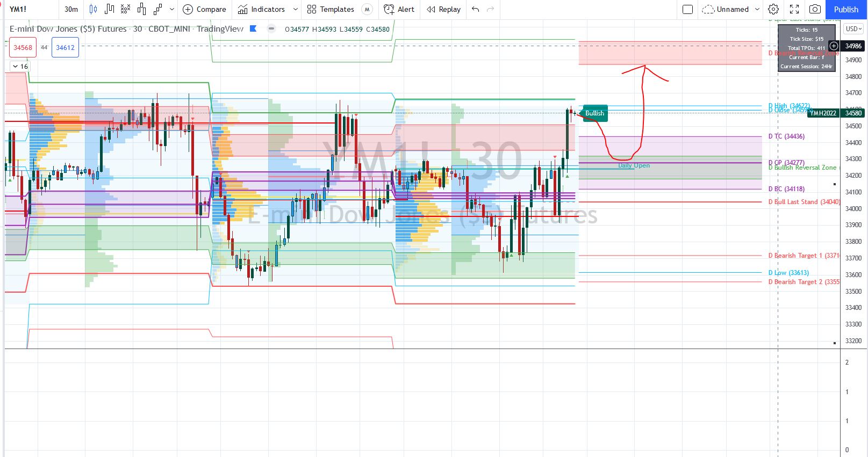
Task: Click the 34580 current price tag
Action: pos(853,113)
